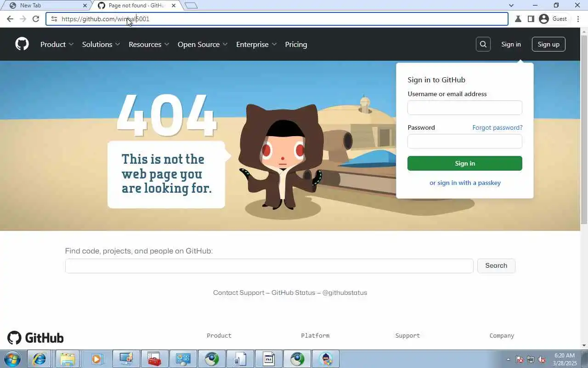Click Sign in header link
The image size is (588, 368).
(x=511, y=44)
